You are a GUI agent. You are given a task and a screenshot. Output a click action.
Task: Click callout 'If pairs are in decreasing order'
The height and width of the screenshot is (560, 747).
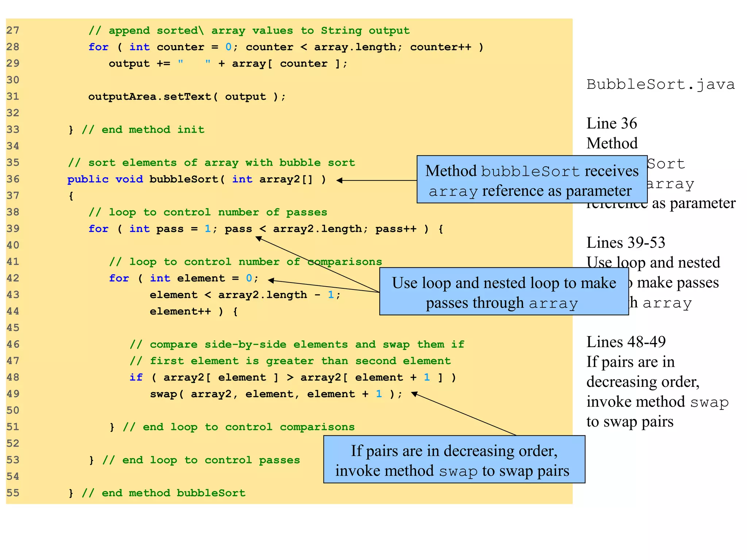click(x=454, y=459)
